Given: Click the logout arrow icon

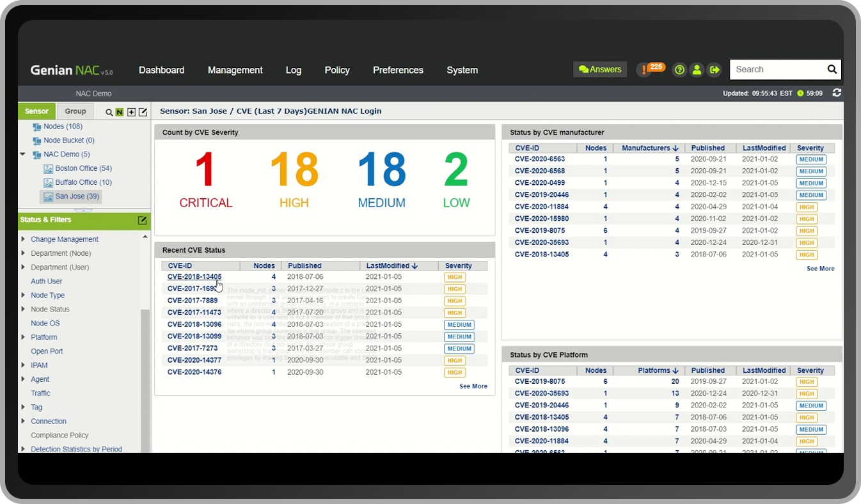Looking at the screenshot, I should [715, 70].
